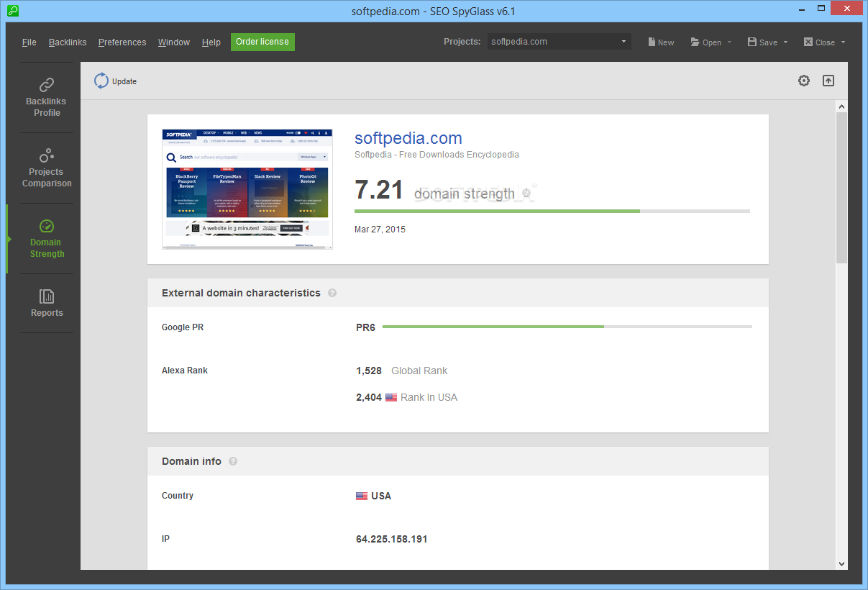Image resolution: width=868 pixels, height=590 pixels.
Task: Click the Save disk icon
Action: tap(751, 42)
